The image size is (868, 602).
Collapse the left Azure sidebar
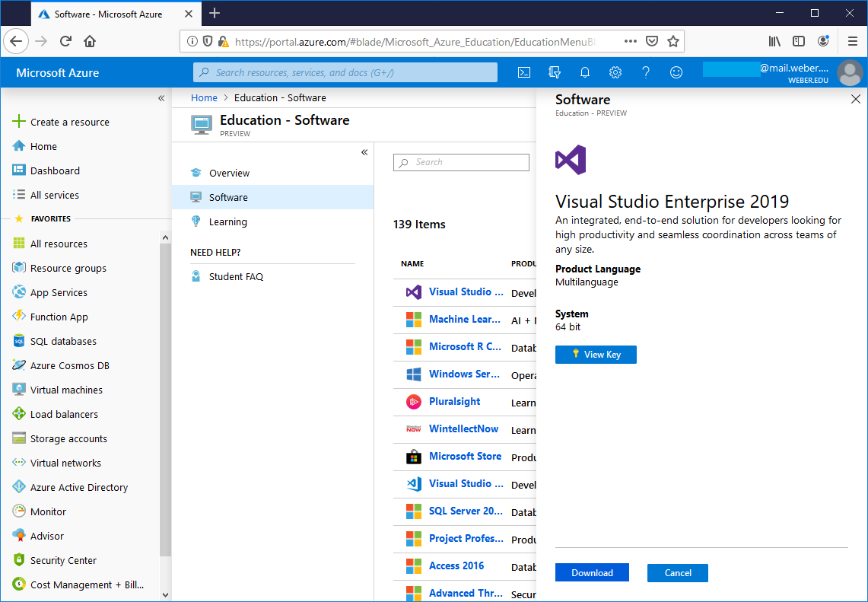click(x=161, y=98)
